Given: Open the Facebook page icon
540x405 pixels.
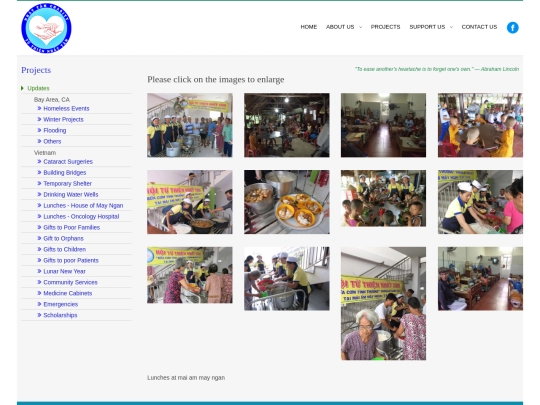Looking at the screenshot, I should (x=512, y=28).
